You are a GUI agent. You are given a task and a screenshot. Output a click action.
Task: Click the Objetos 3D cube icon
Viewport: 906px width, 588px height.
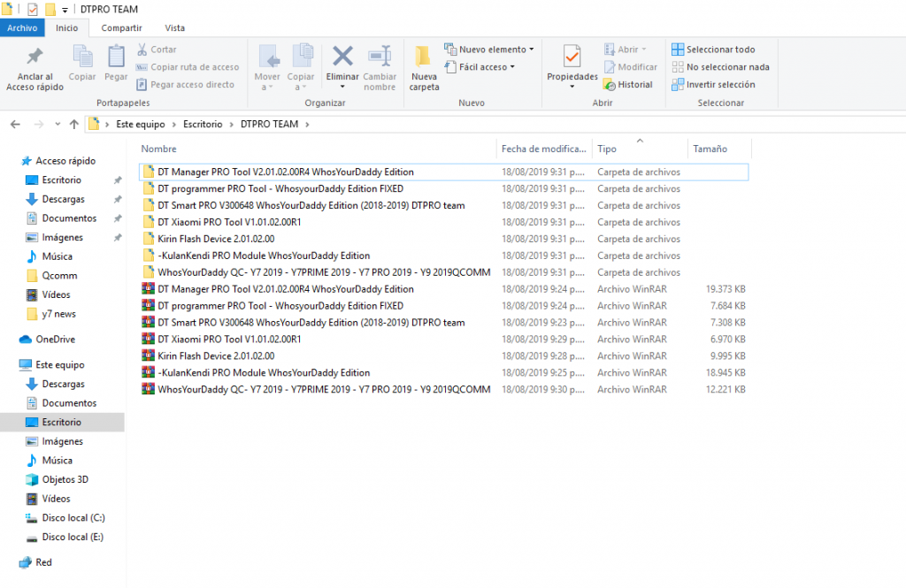(x=32, y=479)
